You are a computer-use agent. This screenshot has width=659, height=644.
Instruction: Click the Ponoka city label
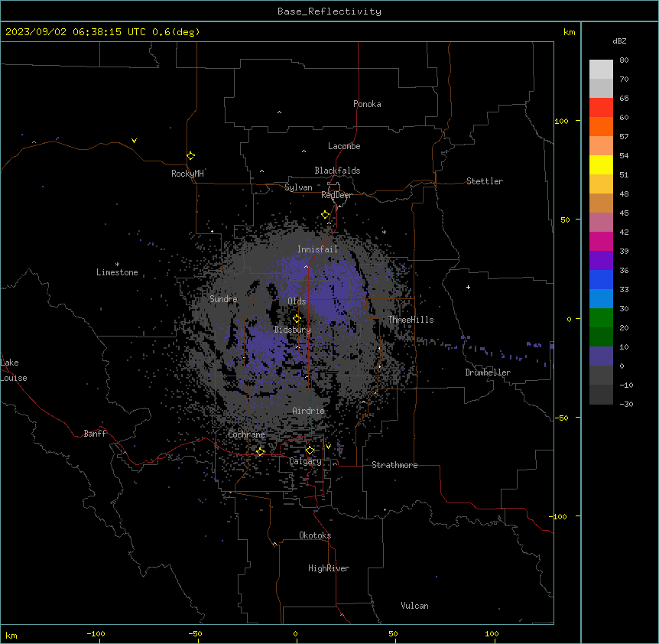(367, 104)
